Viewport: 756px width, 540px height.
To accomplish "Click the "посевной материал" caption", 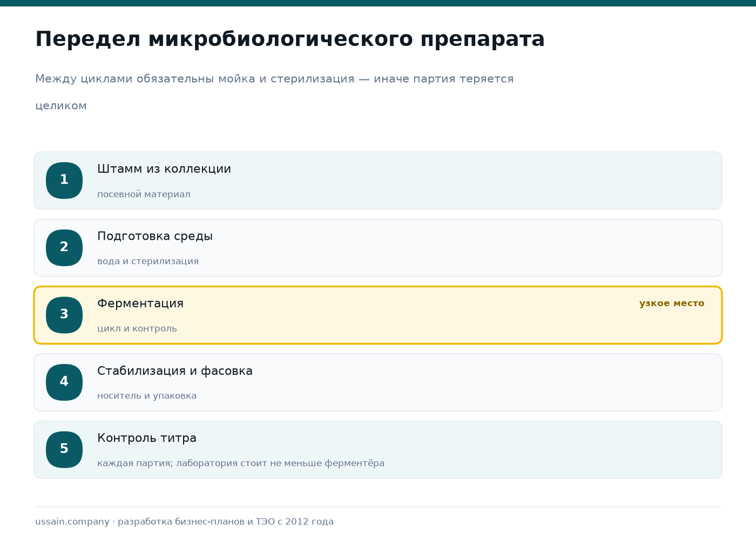I will point(144,194).
